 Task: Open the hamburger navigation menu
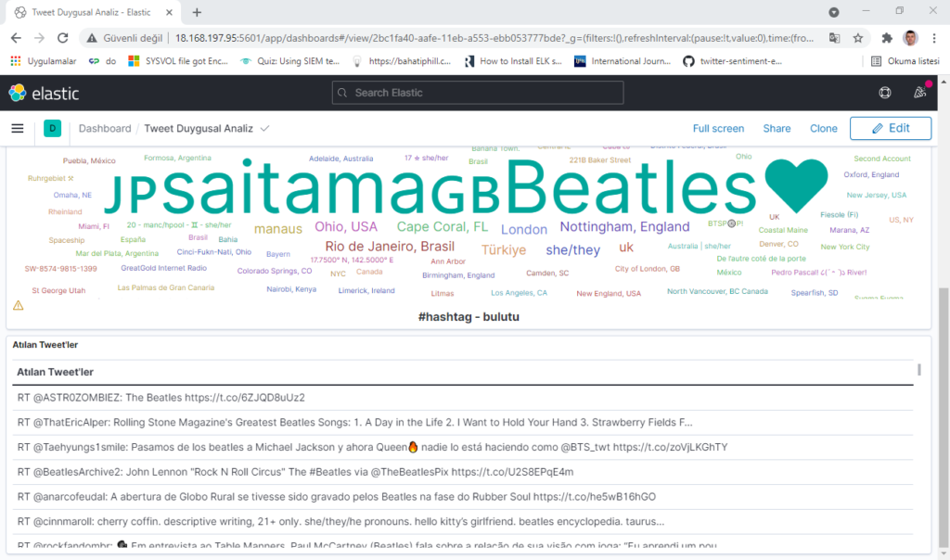pos(18,128)
